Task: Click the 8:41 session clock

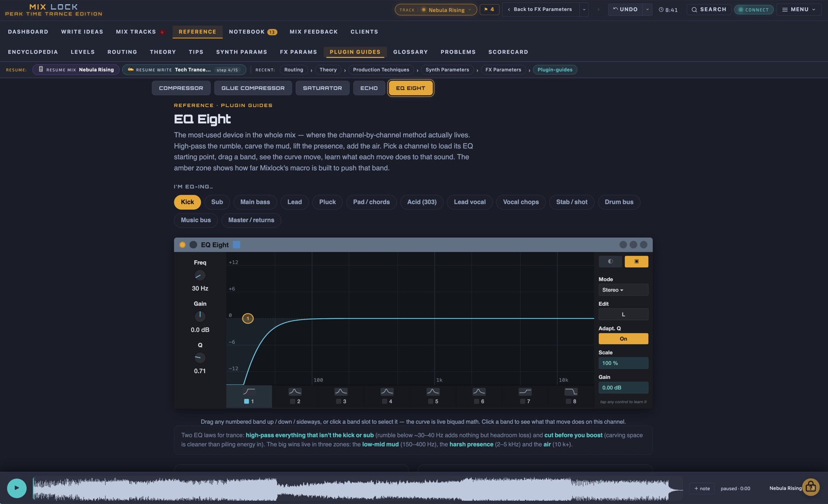Action: (x=668, y=10)
